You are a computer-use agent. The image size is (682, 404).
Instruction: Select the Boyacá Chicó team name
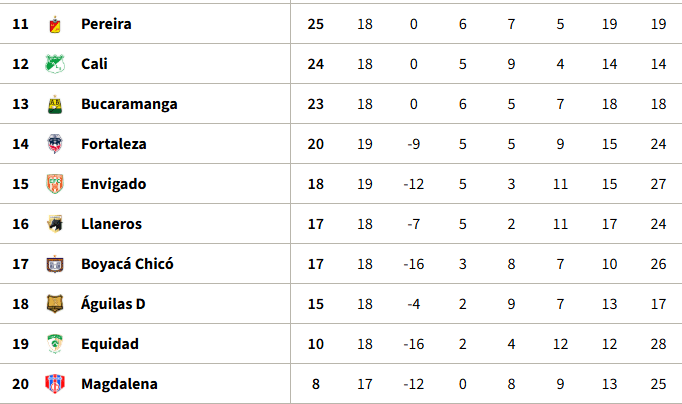[x=127, y=264]
